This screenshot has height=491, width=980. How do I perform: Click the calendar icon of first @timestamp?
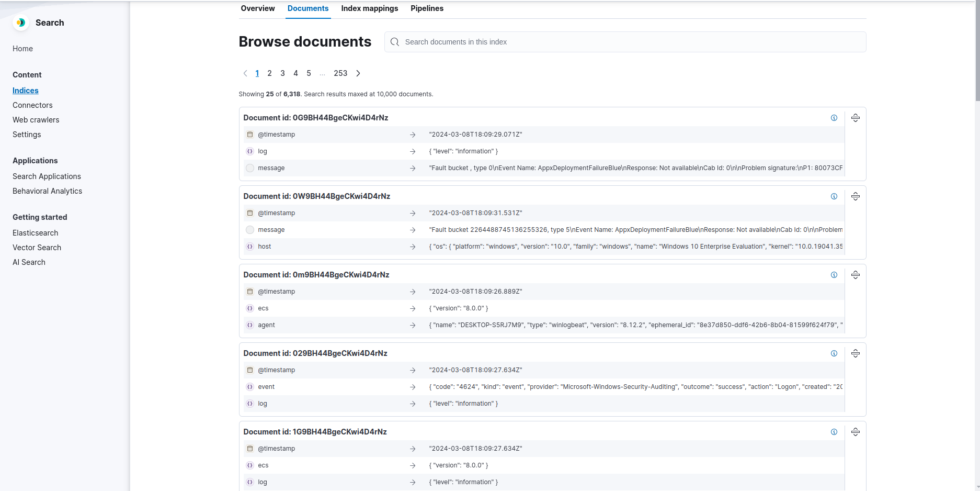point(250,135)
